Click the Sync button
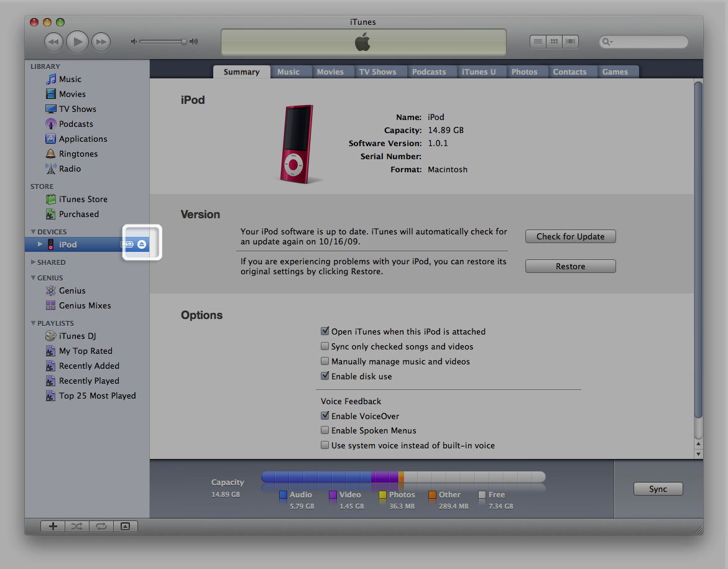 point(658,489)
